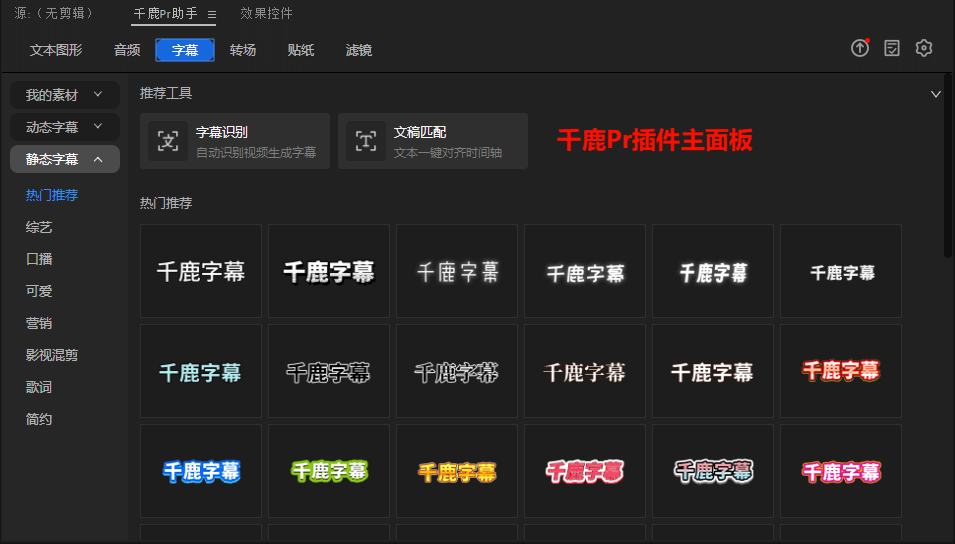
Task: Choose the gray outlined red-shadow subtitle style
Action: (x=713, y=471)
